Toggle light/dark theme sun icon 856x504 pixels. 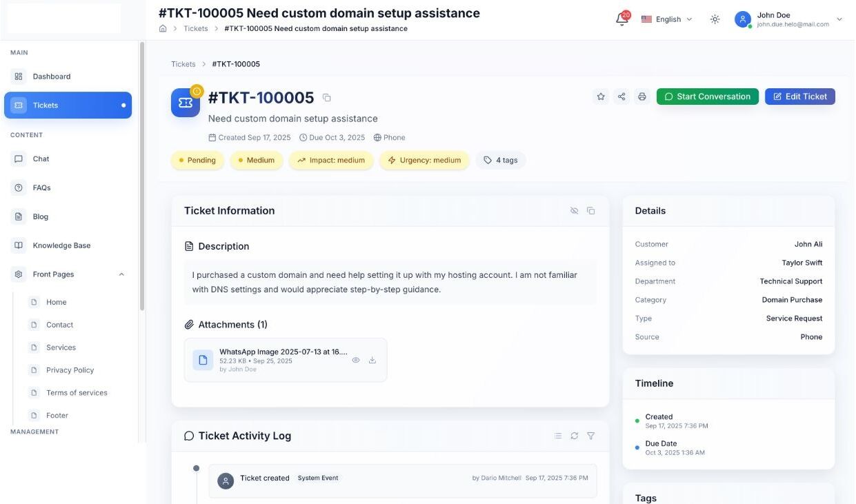[x=715, y=19]
